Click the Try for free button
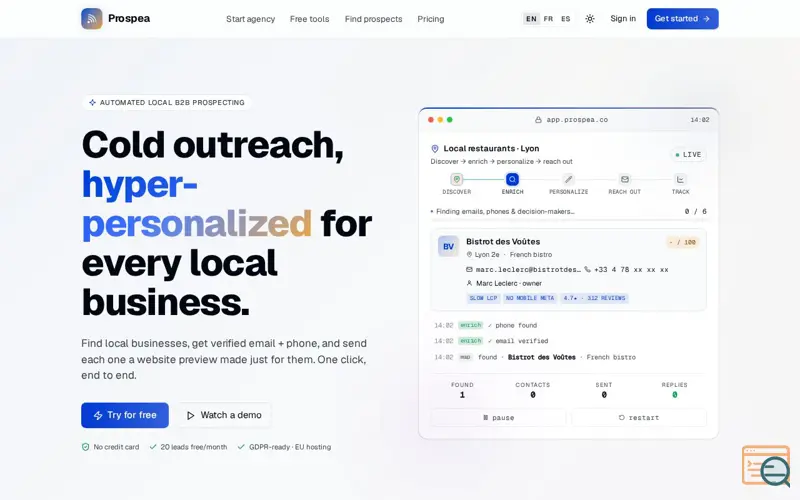This screenshot has width=800, height=500. coord(125,415)
